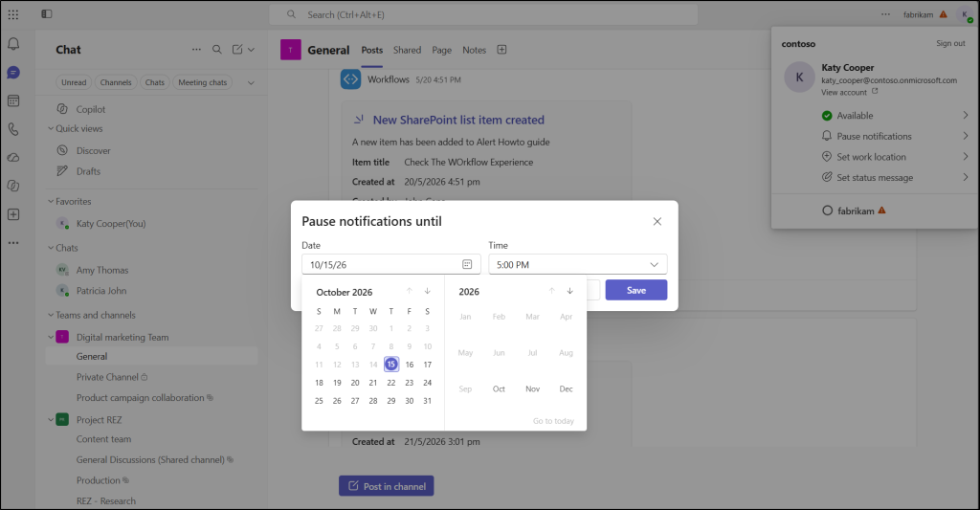
Task: Open Set work location menu
Action: [895, 156]
